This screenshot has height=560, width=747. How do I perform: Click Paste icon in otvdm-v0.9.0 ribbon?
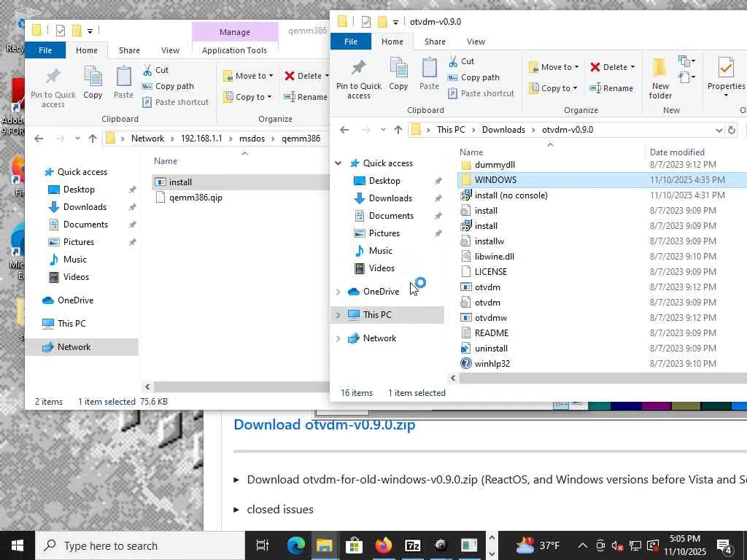(429, 74)
